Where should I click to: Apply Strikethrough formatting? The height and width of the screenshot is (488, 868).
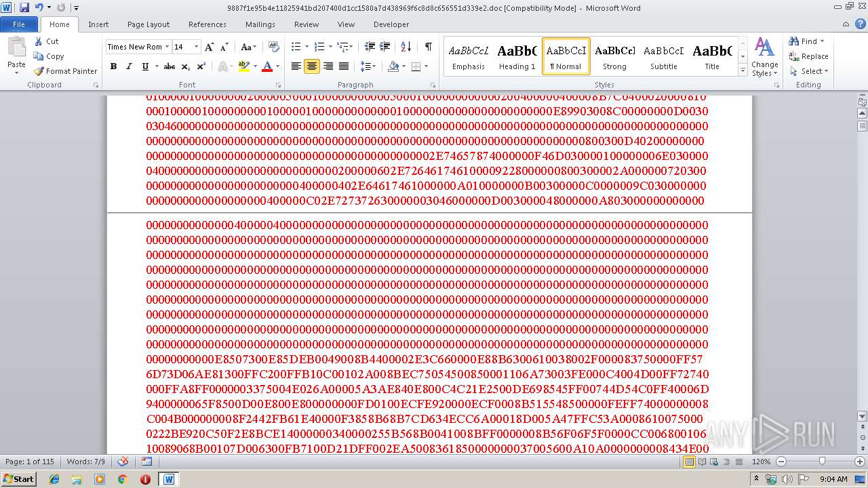click(170, 66)
